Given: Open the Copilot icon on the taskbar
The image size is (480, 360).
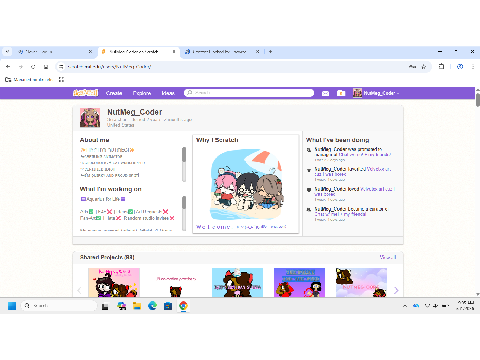Looking at the screenshot, I should [122, 306].
